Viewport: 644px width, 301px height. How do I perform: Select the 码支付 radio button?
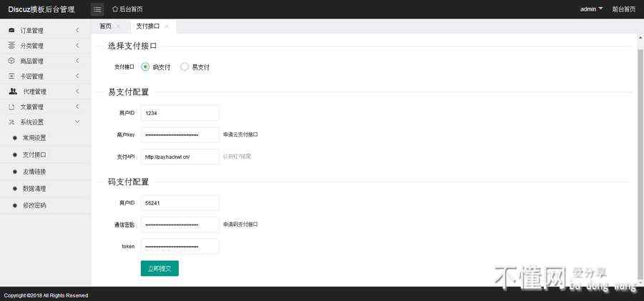145,66
